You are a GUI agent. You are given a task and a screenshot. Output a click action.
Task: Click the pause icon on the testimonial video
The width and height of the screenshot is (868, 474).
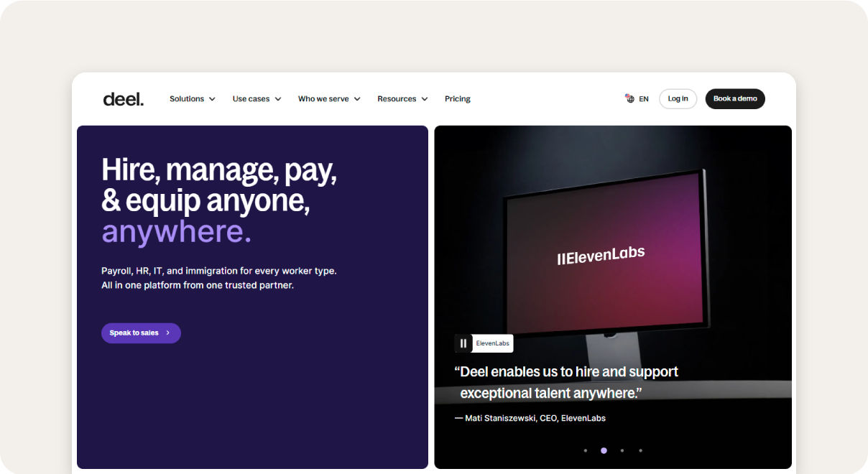click(x=463, y=343)
